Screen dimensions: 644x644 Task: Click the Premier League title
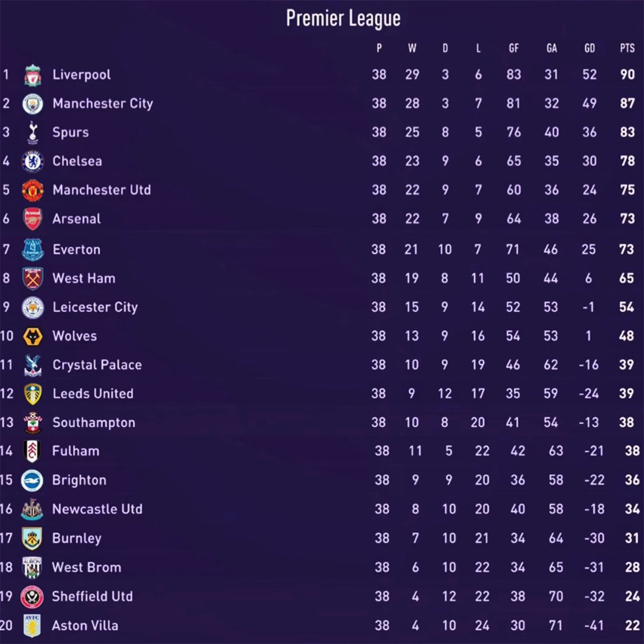[x=343, y=18]
